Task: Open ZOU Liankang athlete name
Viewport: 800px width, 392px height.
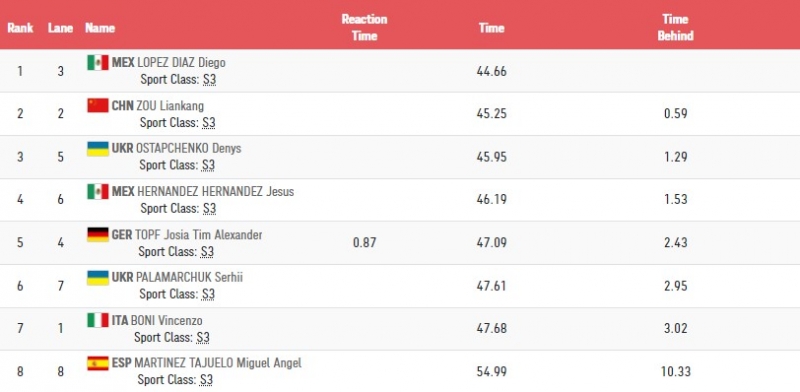Action: pos(170,106)
